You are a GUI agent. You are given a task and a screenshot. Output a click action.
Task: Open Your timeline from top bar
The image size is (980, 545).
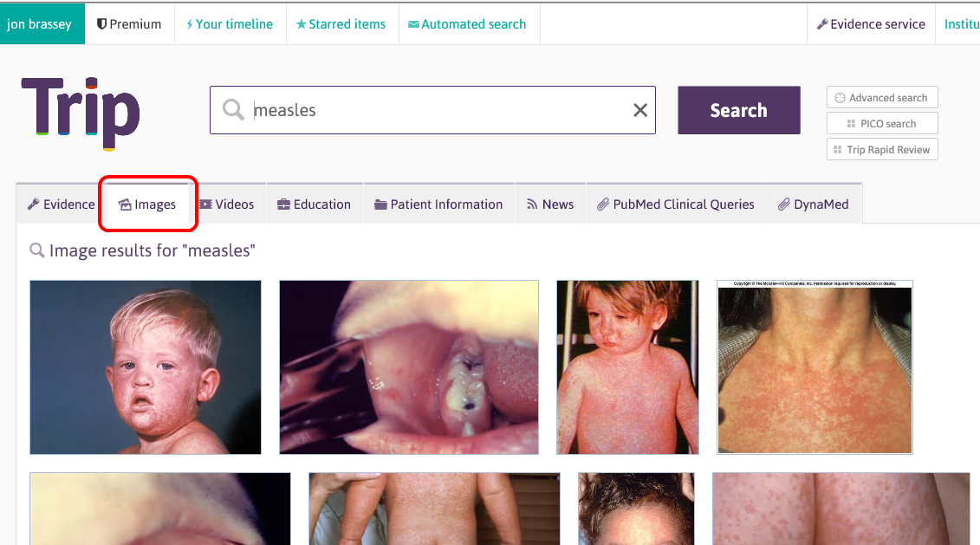pos(229,24)
